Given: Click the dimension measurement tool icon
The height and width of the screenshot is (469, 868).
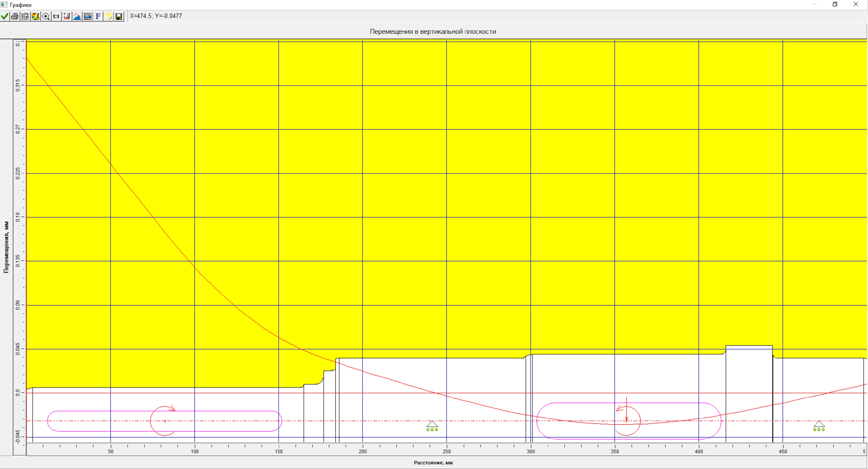Looking at the screenshot, I should [x=67, y=16].
